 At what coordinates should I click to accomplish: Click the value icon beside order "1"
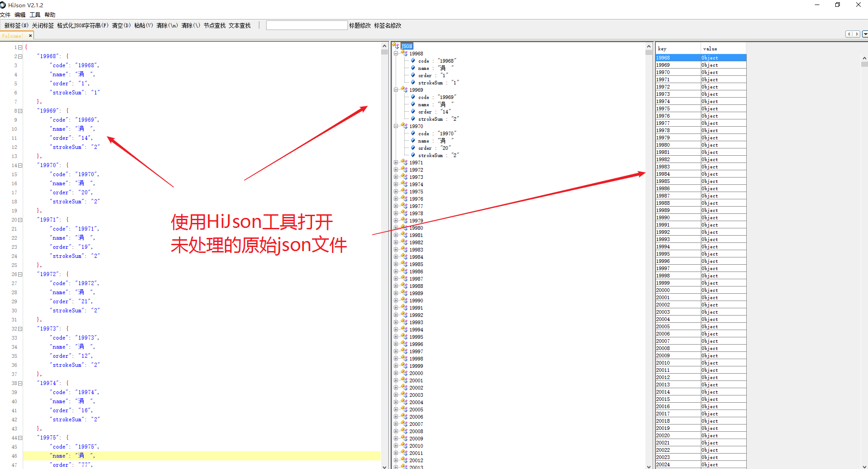[413, 75]
